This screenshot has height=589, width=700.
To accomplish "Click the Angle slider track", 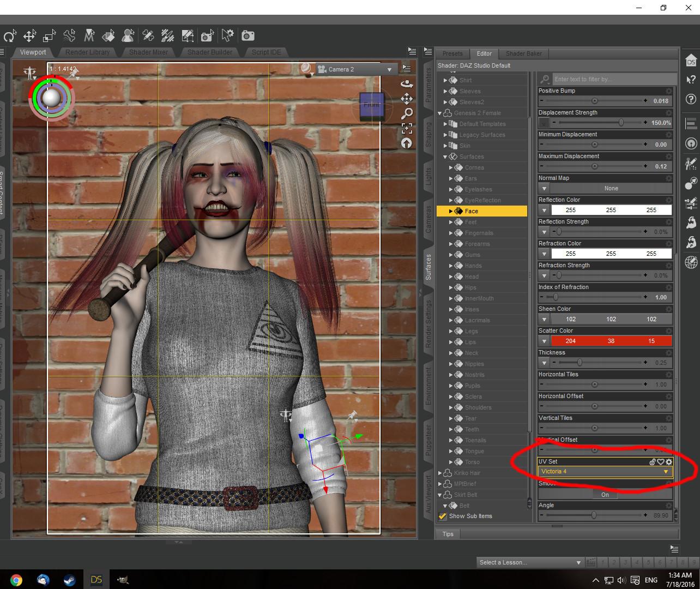I will click(594, 515).
